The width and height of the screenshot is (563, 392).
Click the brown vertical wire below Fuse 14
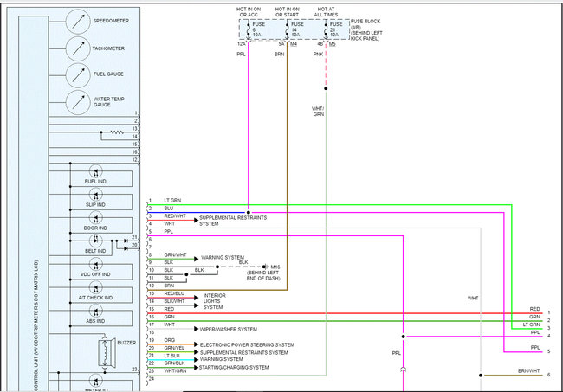288,165
